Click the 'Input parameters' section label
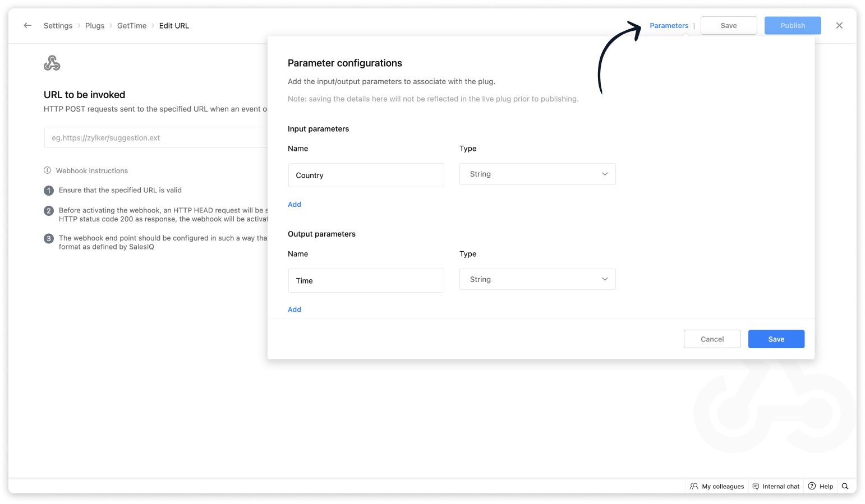The height and width of the screenshot is (504, 865). click(x=318, y=129)
